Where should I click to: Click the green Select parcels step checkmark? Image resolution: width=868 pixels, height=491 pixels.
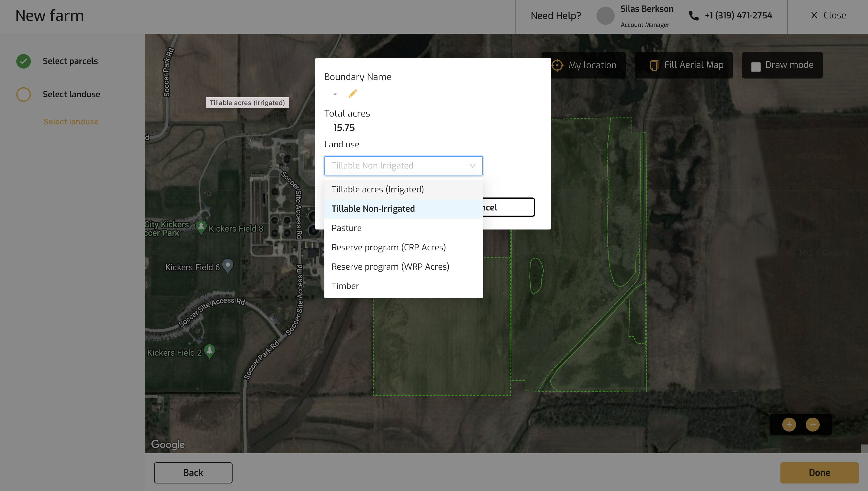point(24,61)
